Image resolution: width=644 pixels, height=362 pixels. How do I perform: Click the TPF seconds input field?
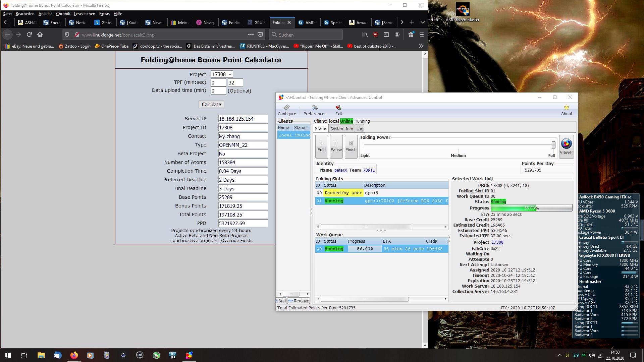[235, 82]
